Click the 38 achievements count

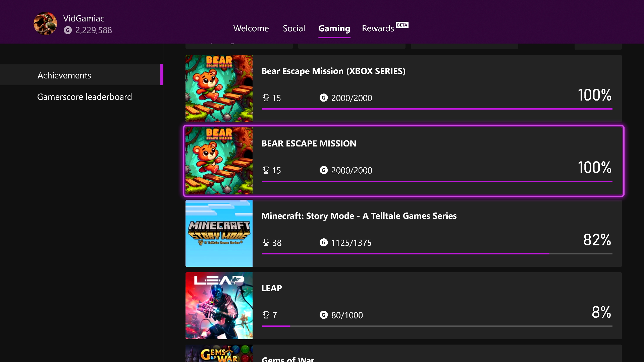pyautogui.click(x=277, y=243)
